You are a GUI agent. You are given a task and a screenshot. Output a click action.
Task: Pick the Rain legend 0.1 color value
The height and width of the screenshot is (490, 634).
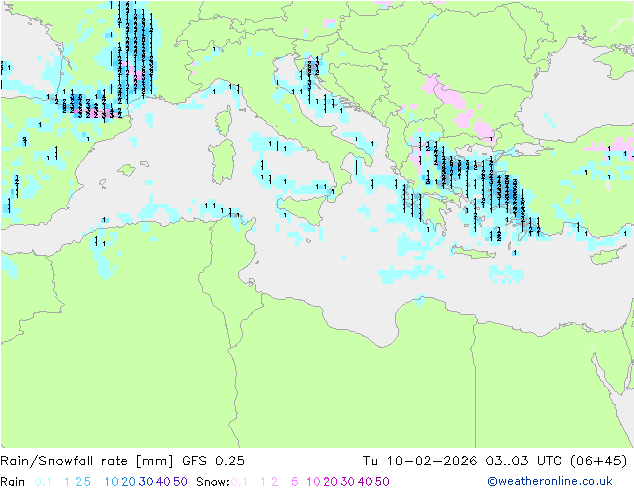[x=43, y=482]
